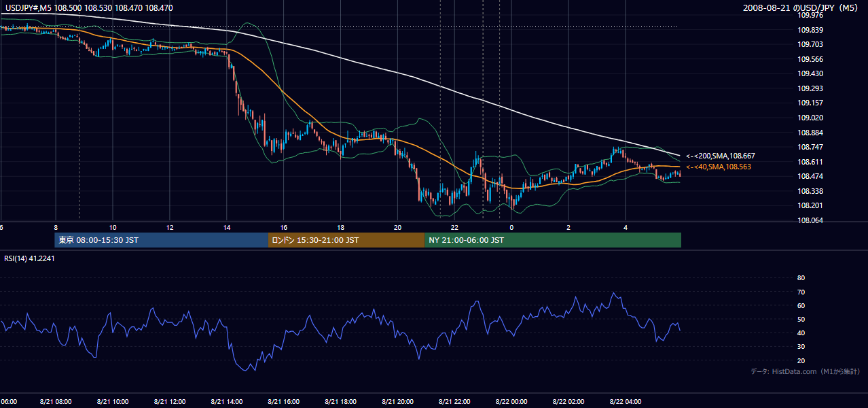Select the NY 21:00-06:00 JST session bar
The width and height of the screenshot is (868, 408).
[x=553, y=240]
